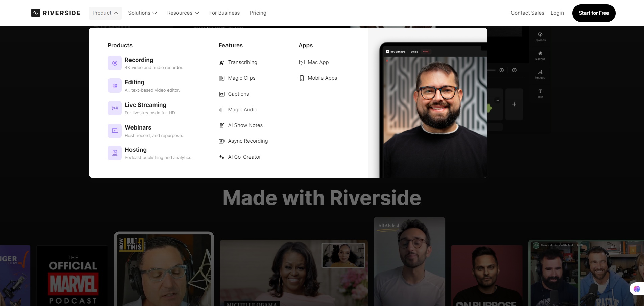Click the Official Marvel Podcast thumbnail

(72, 276)
